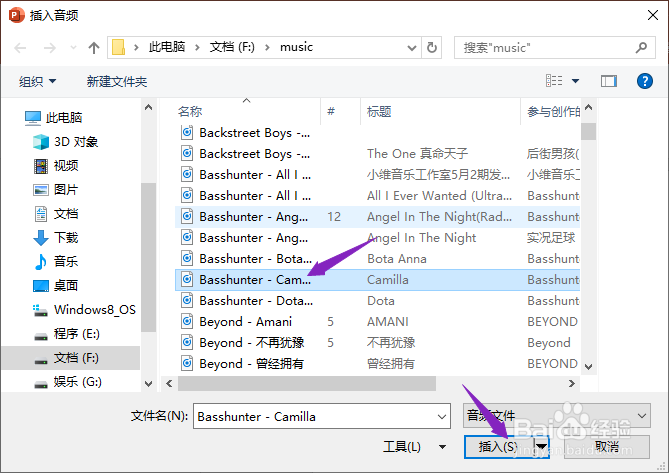Click the horizontal scrollbar thumb
Viewport: 669px width, 473px height.
point(307,383)
